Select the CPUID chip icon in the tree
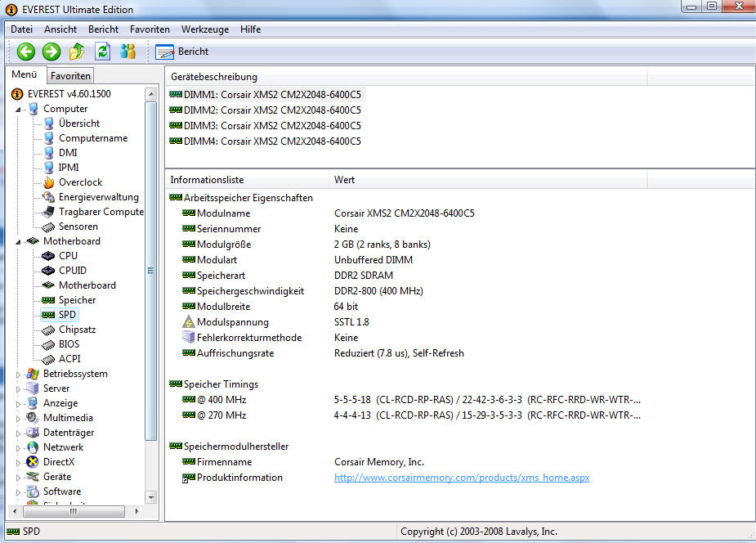756x543 pixels. click(x=48, y=271)
